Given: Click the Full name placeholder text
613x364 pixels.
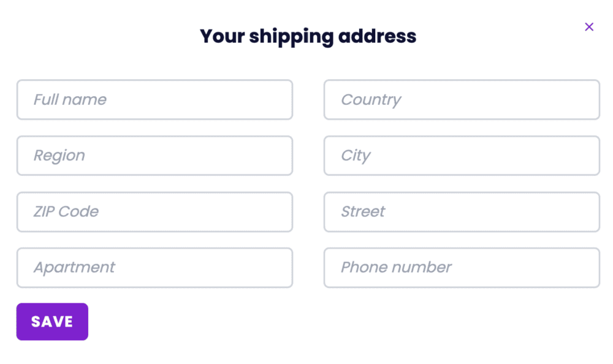Looking at the screenshot, I should pos(70,100).
